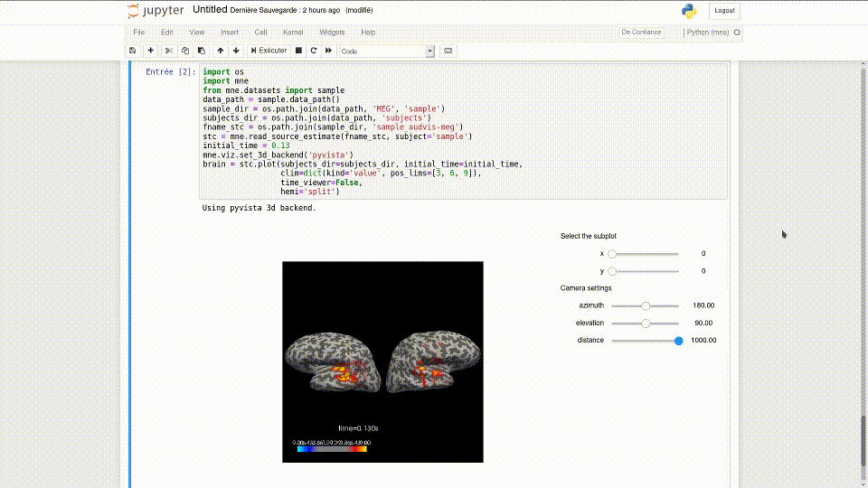Run the cell with Exécuter button
This screenshot has width=868, height=488.
[269, 51]
